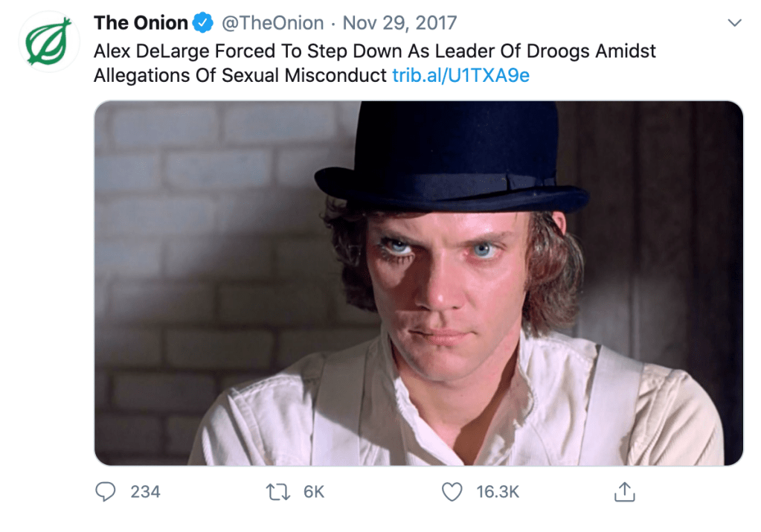Follow the trib.al/U1TXA9e link
761x532 pixels.
460,75
